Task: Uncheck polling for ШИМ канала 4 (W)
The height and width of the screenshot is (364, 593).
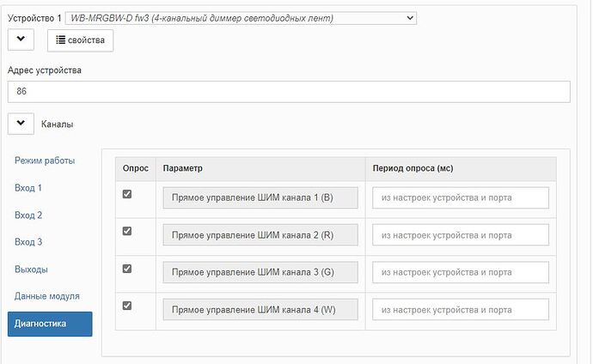Action: pyautogui.click(x=127, y=306)
